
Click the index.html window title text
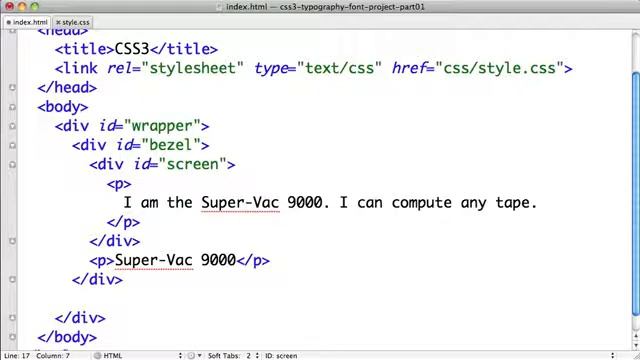325,7
